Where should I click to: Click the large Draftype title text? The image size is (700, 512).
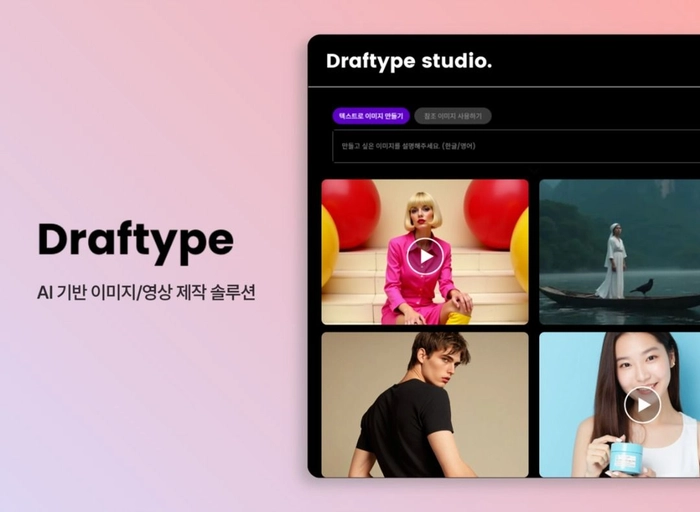point(135,240)
